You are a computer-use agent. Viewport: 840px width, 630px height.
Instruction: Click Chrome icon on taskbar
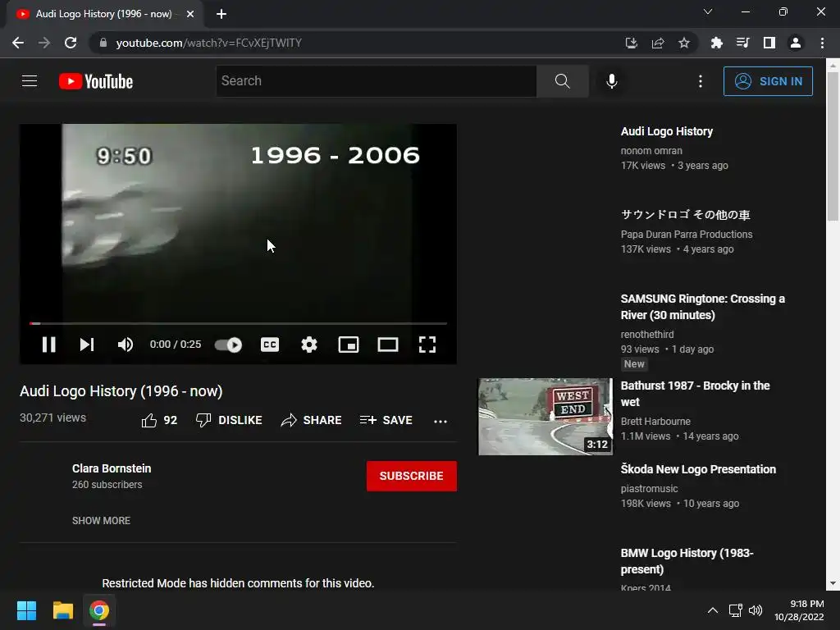(x=99, y=610)
